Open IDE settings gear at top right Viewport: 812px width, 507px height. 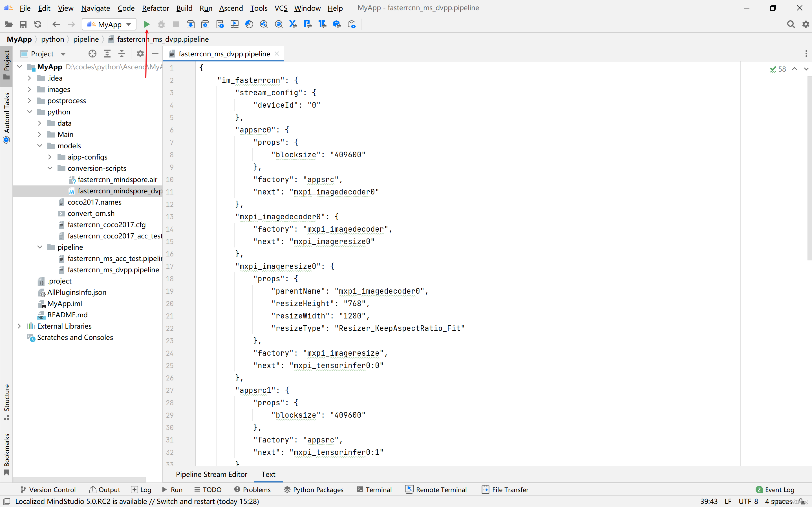805,24
